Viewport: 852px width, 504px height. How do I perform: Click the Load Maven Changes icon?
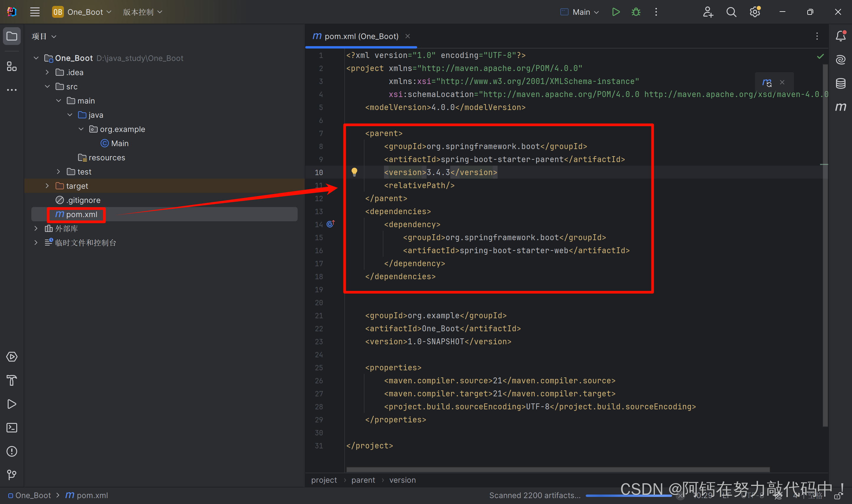click(767, 82)
